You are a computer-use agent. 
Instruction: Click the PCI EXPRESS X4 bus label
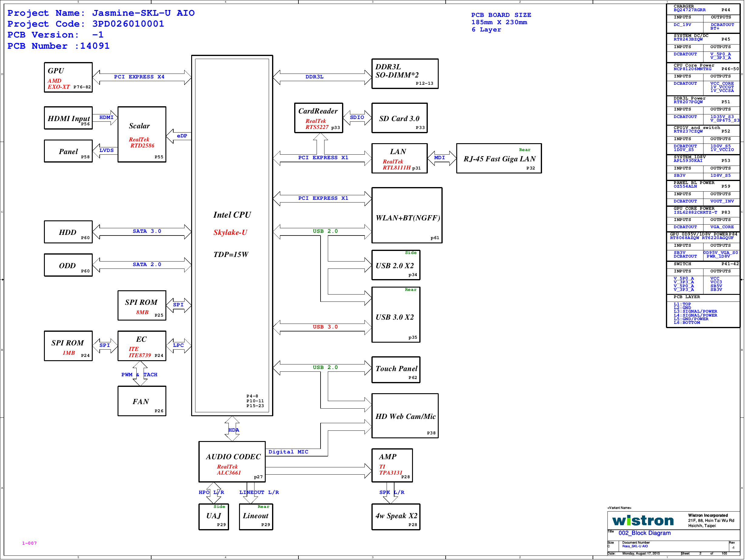[x=139, y=77]
